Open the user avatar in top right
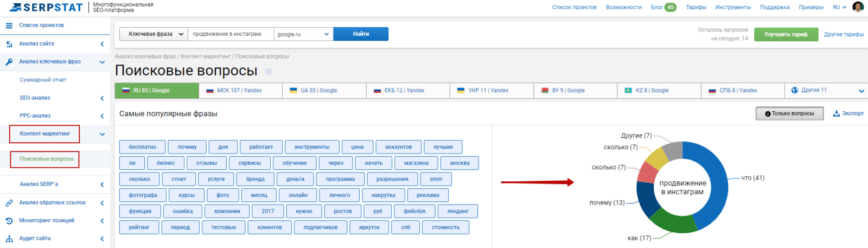The image size is (868, 248). point(858,7)
